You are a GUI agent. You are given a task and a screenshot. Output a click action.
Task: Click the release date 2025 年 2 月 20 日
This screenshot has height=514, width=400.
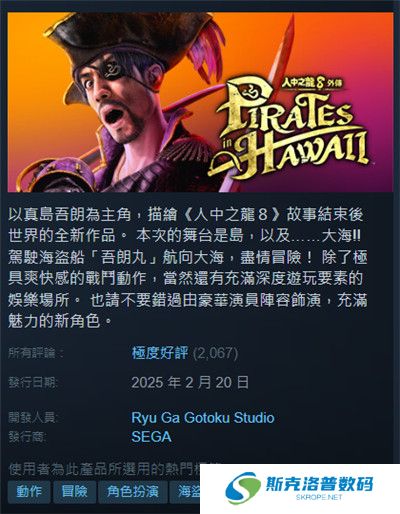[x=190, y=382]
